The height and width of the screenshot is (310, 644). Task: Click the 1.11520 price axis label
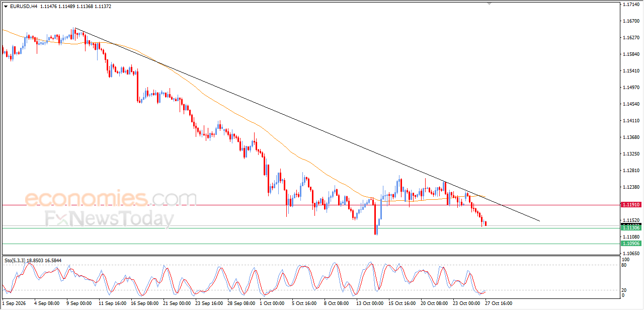coord(631,220)
